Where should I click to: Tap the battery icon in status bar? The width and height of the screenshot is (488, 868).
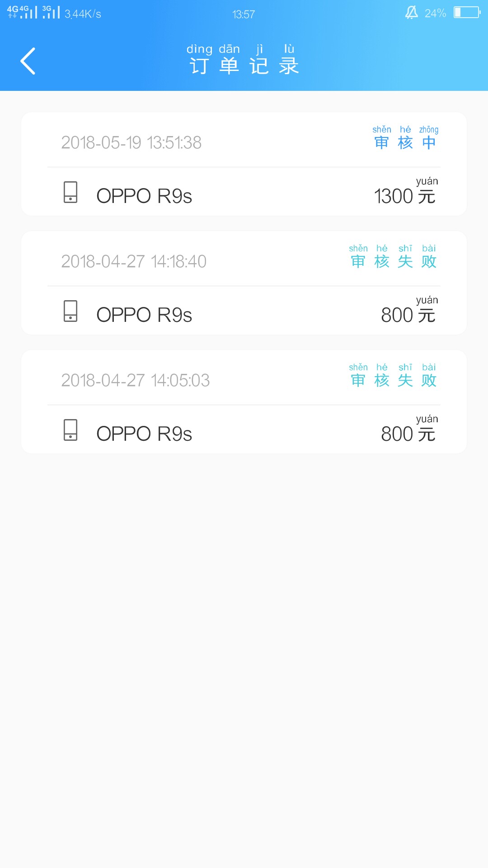467,12
